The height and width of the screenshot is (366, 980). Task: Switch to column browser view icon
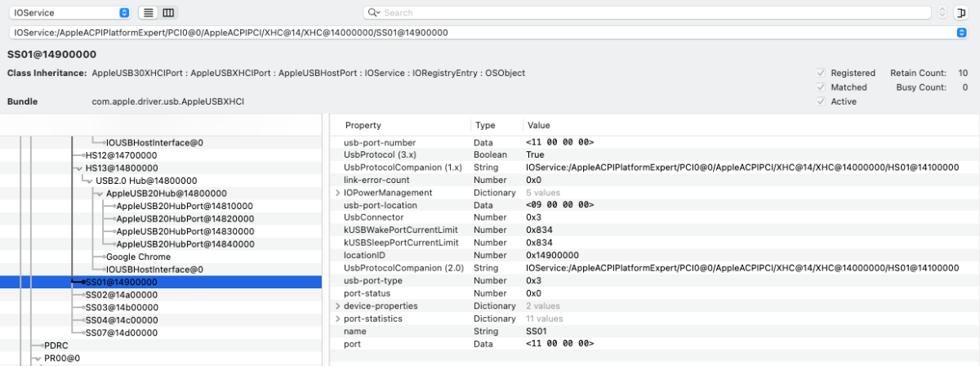tap(168, 13)
